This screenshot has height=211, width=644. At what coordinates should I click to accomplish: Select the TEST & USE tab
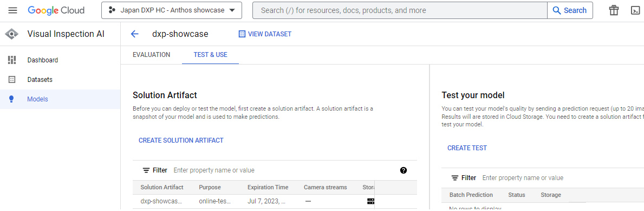tap(210, 55)
